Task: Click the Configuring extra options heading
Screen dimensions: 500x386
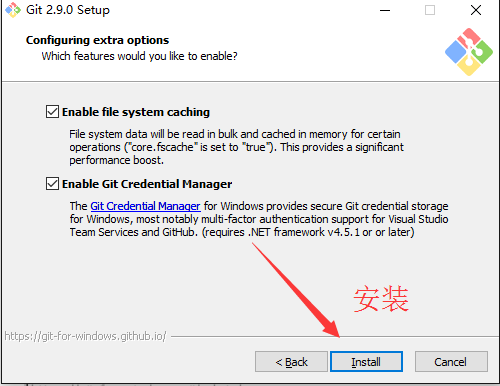Action: [97, 40]
